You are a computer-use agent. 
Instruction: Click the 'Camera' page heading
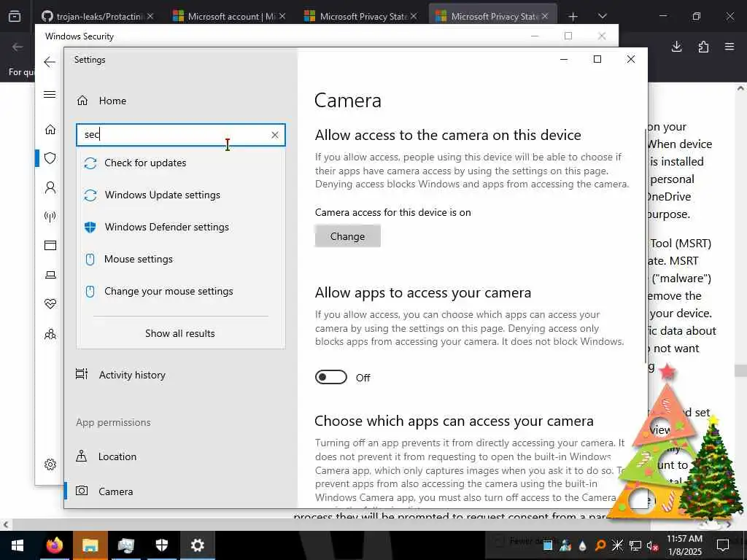pos(348,101)
